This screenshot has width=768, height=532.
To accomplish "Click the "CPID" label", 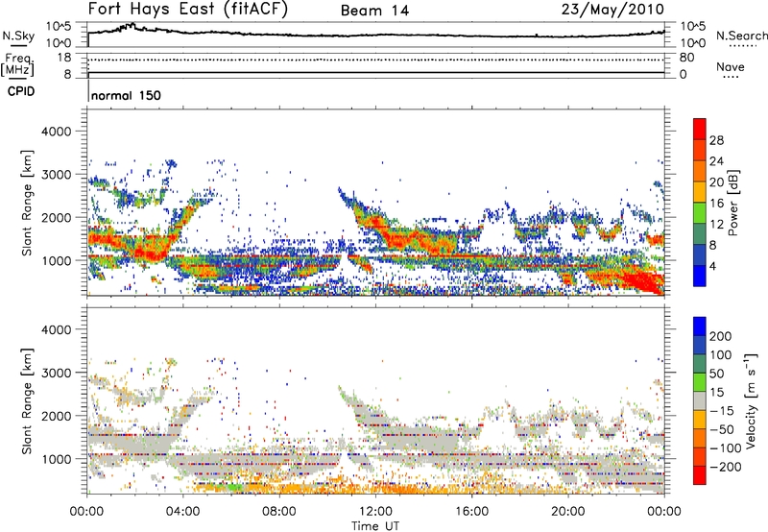I will (21, 91).
